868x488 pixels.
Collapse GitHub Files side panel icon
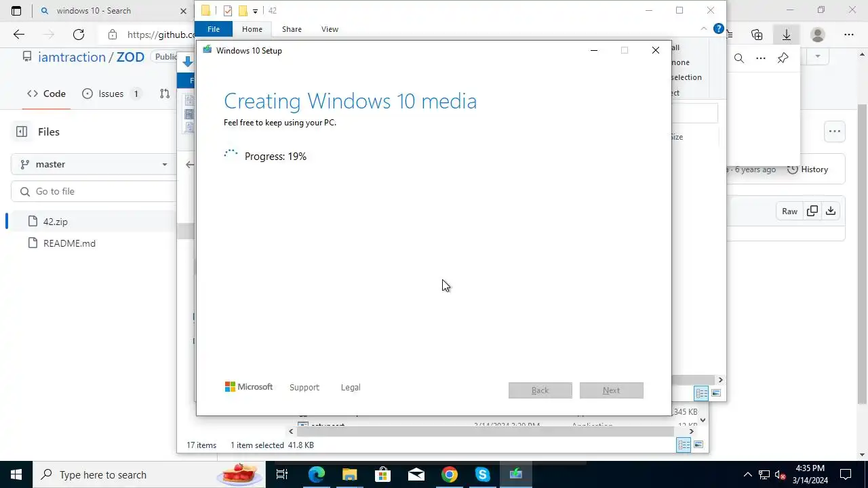tap(22, 131)
